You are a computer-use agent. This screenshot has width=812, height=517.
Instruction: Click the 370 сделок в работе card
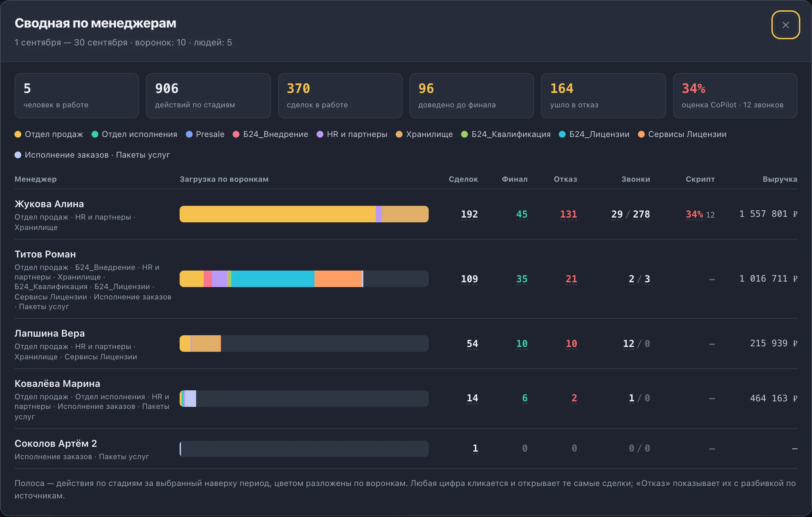tap(340, 96)
